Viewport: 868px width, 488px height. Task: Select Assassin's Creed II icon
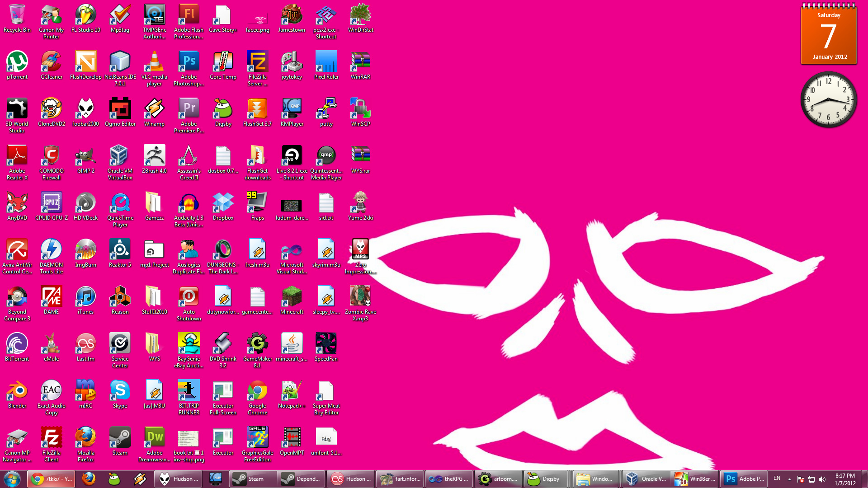pyautogui.click(x=189, y=163)
